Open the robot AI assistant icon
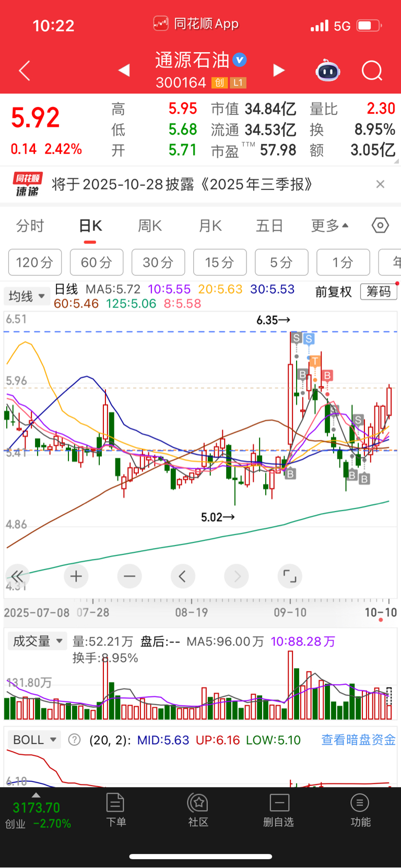Screen dimensions: 401x868 point(328,70)
